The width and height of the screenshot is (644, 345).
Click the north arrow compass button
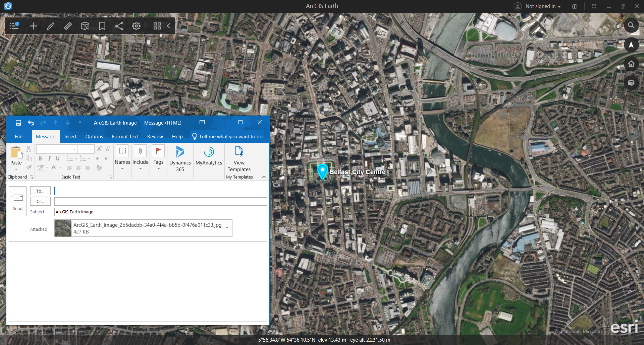point(631,45)
